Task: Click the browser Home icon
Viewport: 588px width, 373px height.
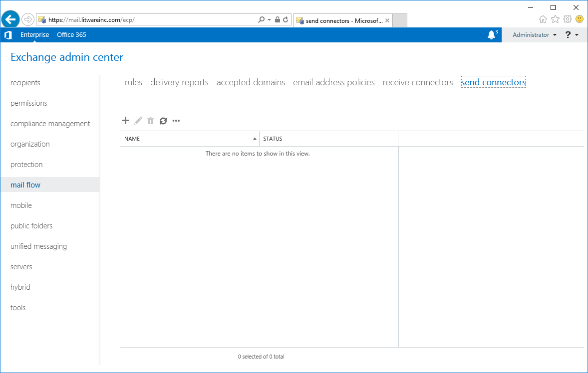Action: click(543, 18)
